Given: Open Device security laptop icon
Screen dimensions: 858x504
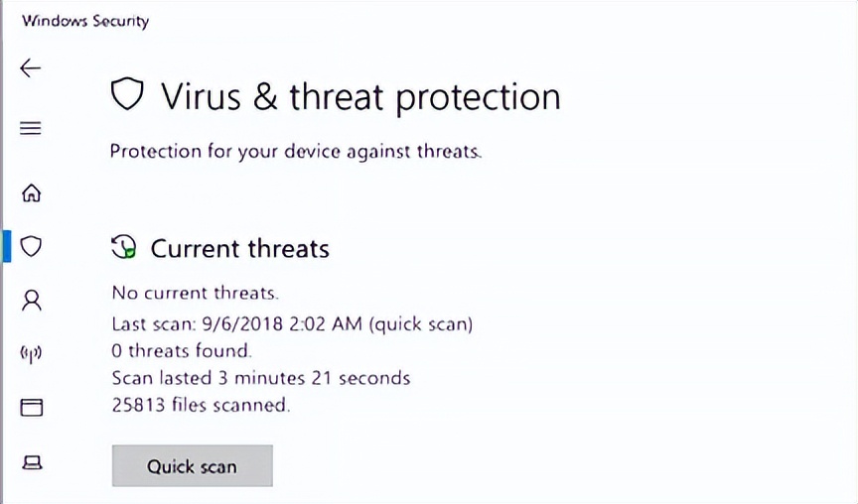Looking at the screenshot, I should pos(31,461).
